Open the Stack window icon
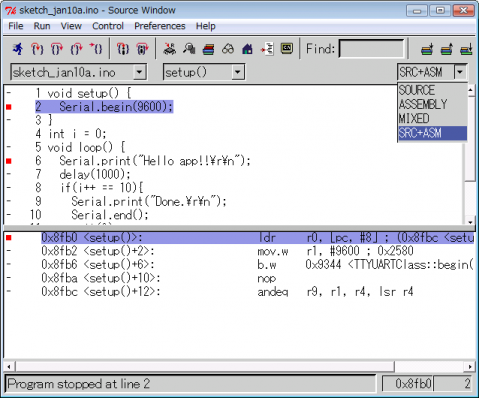The width and height of the screenshot is (479, 398). (209, 49)
